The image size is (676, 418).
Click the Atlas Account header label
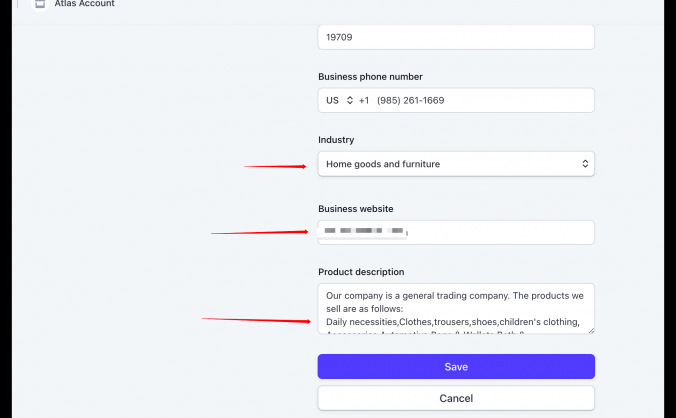click(84, 4)
